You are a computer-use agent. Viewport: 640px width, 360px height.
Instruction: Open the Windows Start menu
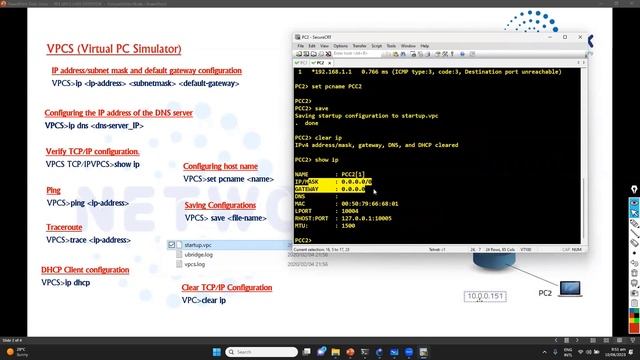[217, 352]
